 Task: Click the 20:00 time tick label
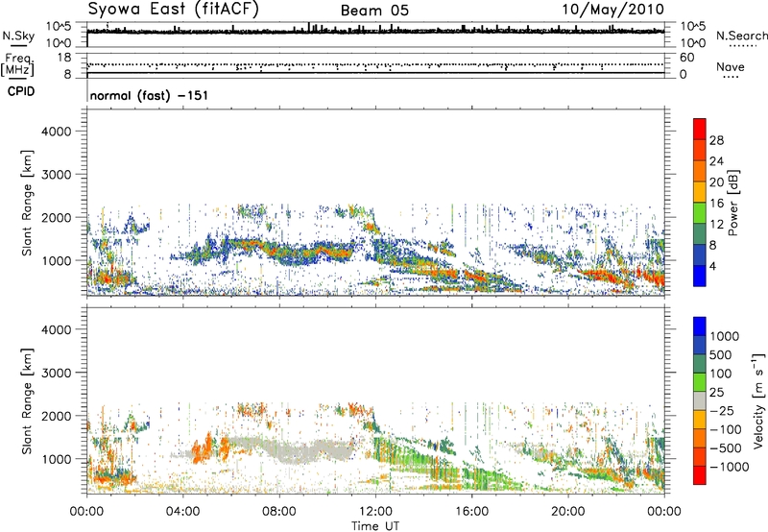[567, 512]
